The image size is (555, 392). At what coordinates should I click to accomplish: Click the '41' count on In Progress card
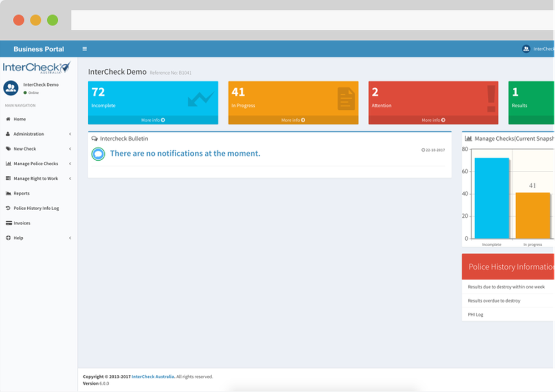[238, 92]
